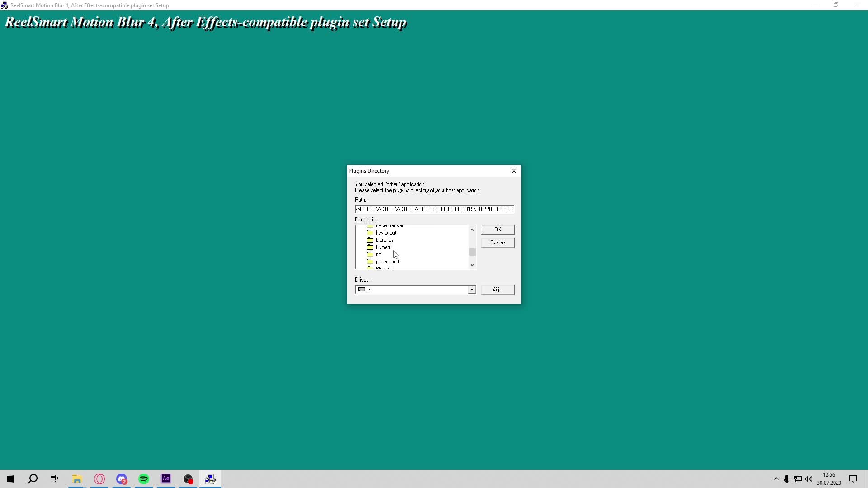Screen dimensions: 868x488
Task: Expand the Drives dropdown arrow
Action: tap(472, 290)
